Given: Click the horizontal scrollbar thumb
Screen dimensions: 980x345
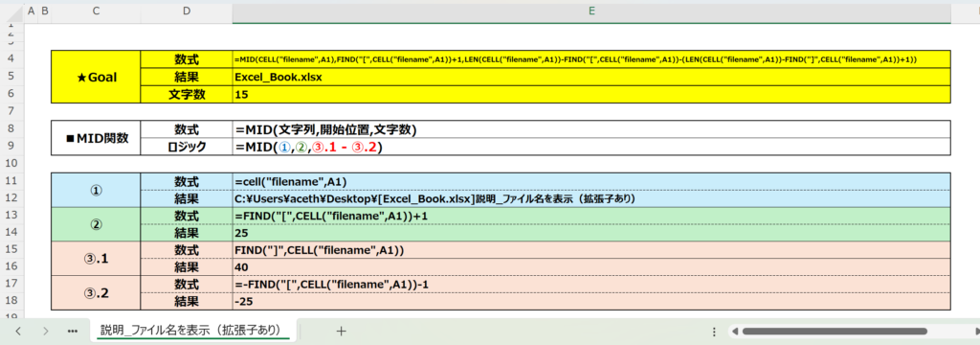Looking at the screenshot, I should [x=835, y=332].
